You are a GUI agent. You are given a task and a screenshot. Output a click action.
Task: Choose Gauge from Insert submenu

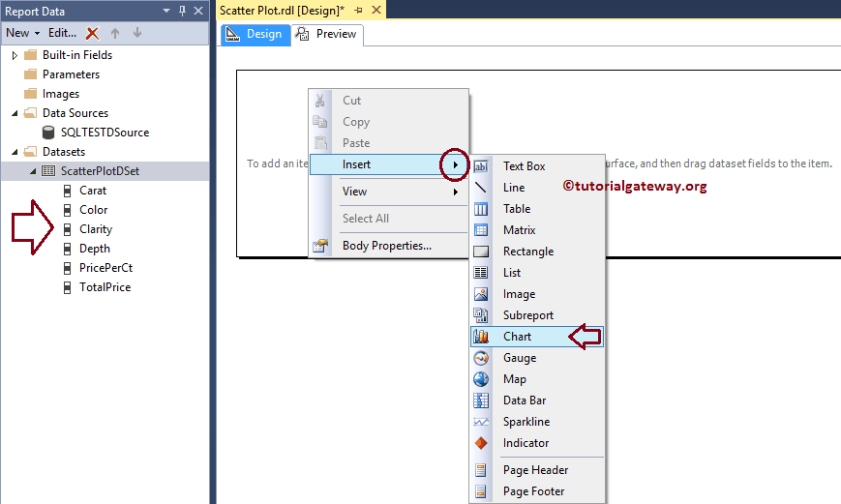click(537, 358)
